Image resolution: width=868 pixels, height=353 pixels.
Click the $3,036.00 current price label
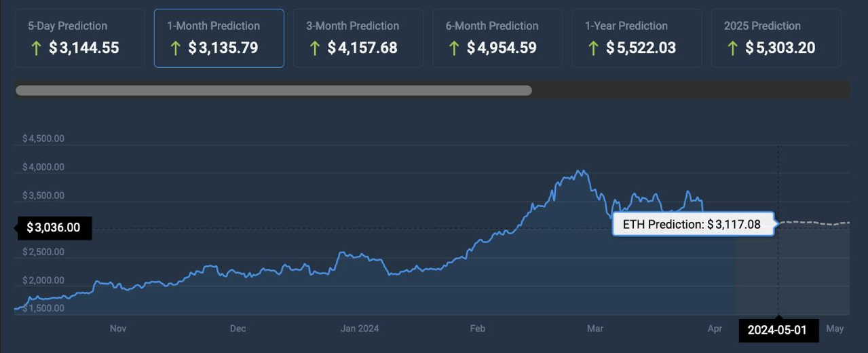point(53,227)
